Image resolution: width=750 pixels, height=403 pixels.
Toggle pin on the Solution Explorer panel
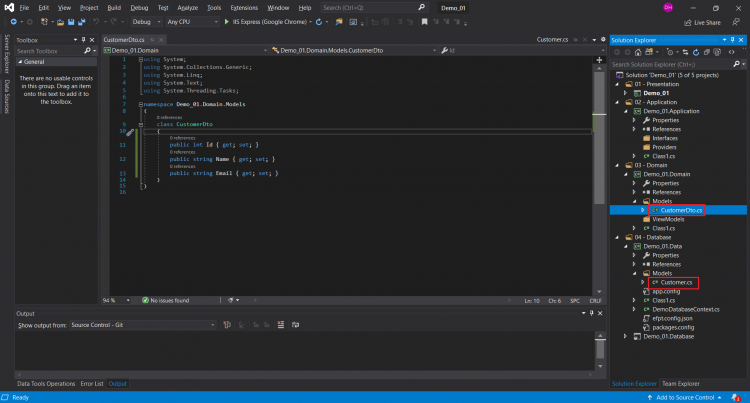(733, 40)
